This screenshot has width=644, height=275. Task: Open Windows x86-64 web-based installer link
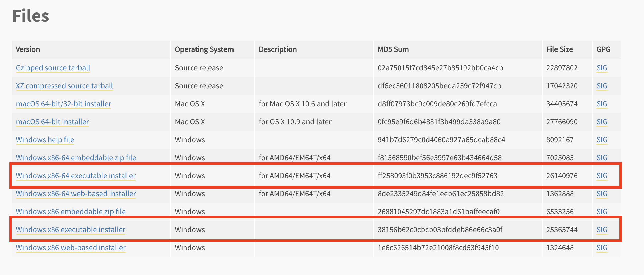click(x=76, y=194)
